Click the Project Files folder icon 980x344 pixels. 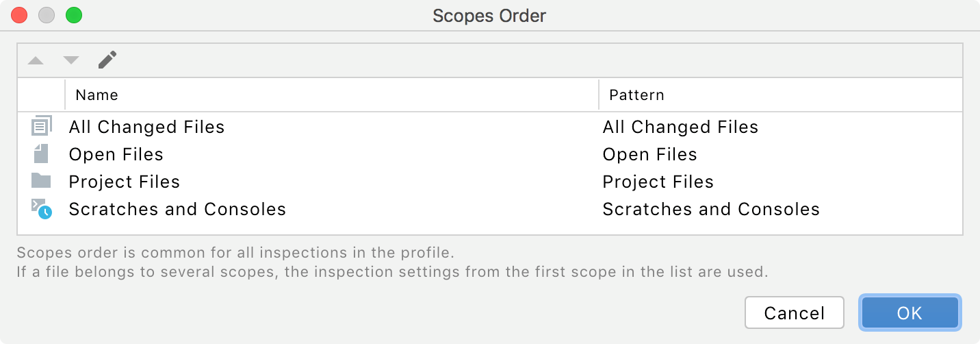(x=41, y=182)
